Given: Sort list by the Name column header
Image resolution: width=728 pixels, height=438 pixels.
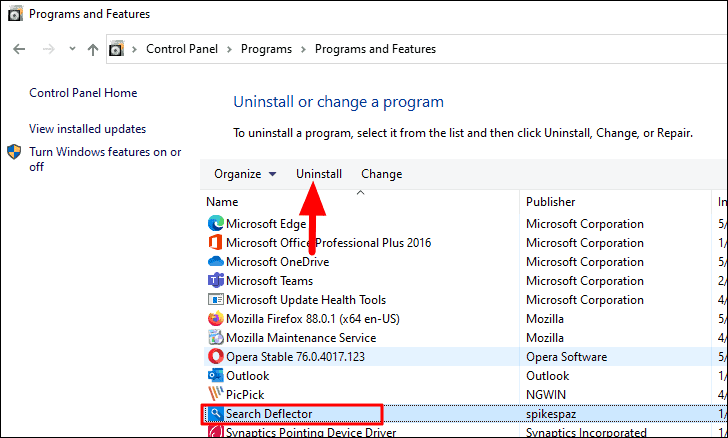Looking at the screenshot, I should coord(222,202).
